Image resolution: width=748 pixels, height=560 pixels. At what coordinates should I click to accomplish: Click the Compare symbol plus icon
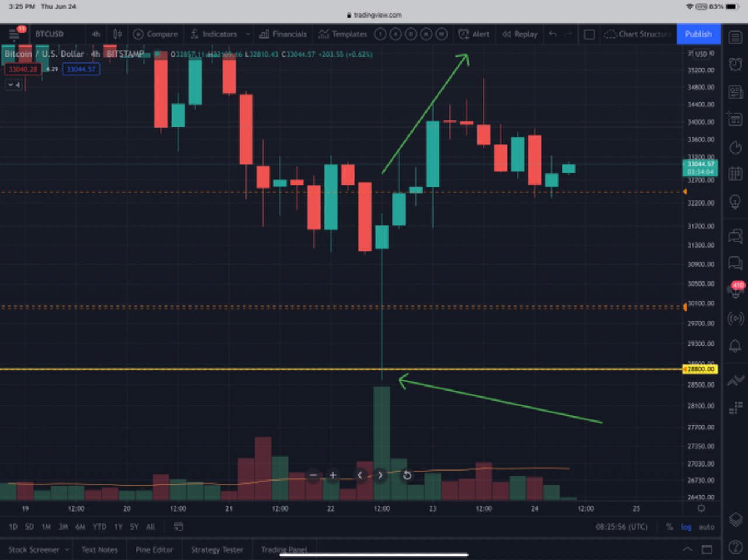coord(138,34)
